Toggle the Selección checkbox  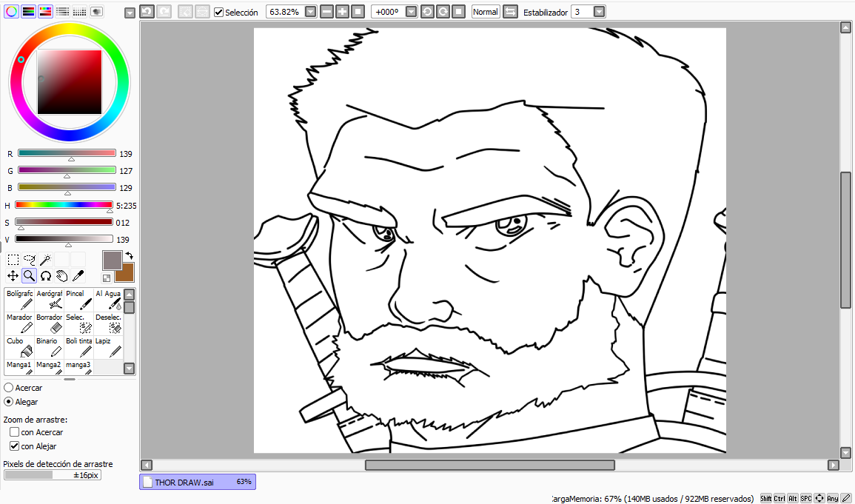(218, 12)
